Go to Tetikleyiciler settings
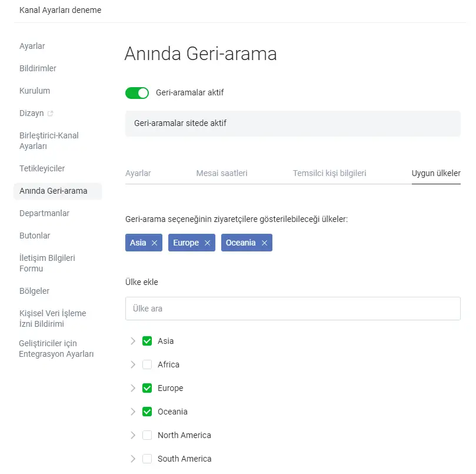The width and height of the screenshot is (476, 474). [42, 168]
